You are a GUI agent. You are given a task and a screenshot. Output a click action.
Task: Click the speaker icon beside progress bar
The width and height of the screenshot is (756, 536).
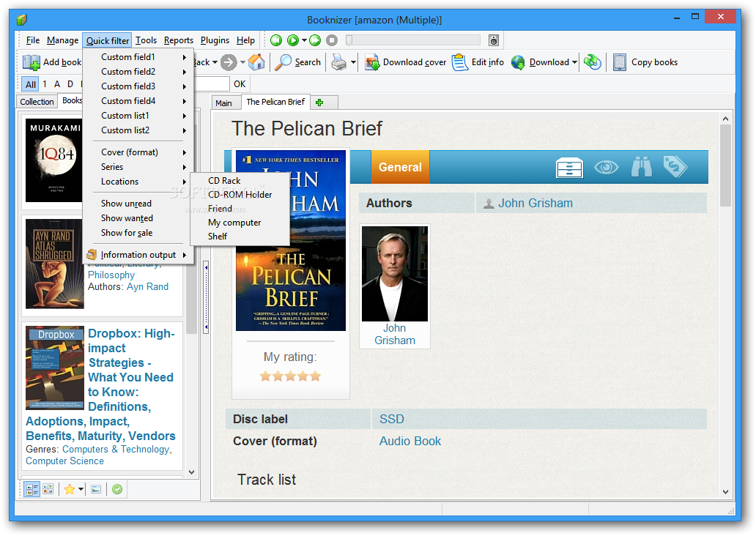(x=493, y=40)
